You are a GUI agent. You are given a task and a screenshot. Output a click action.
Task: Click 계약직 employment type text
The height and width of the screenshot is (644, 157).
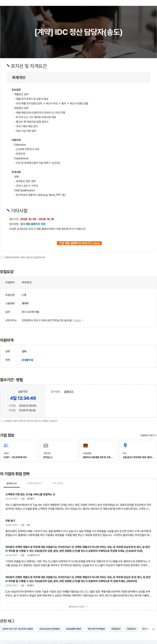click(25, 303)
